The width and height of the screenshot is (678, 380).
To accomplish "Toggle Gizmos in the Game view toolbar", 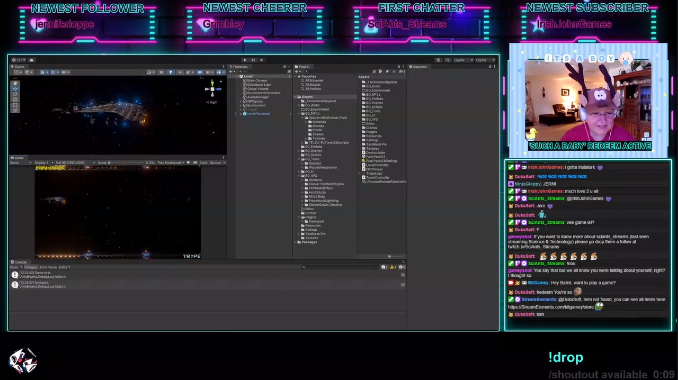I will coord(217,163).
